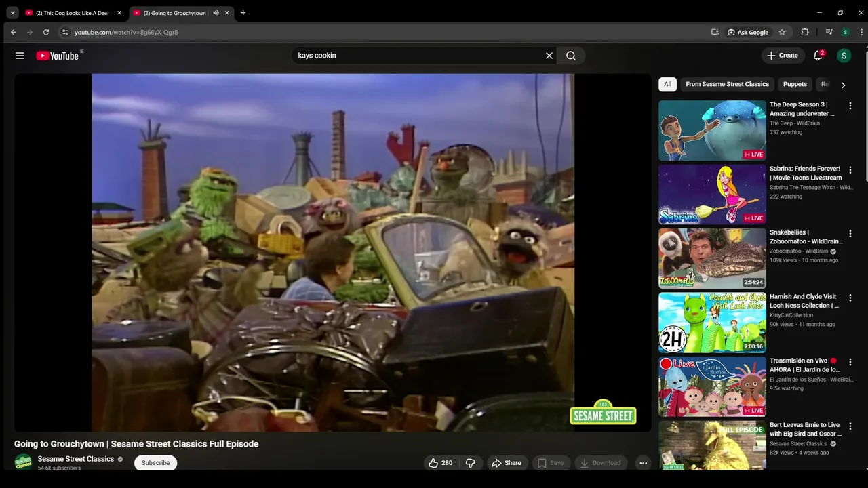
Task: Click the 54.6k subscribers text
Action: [59, 468]
